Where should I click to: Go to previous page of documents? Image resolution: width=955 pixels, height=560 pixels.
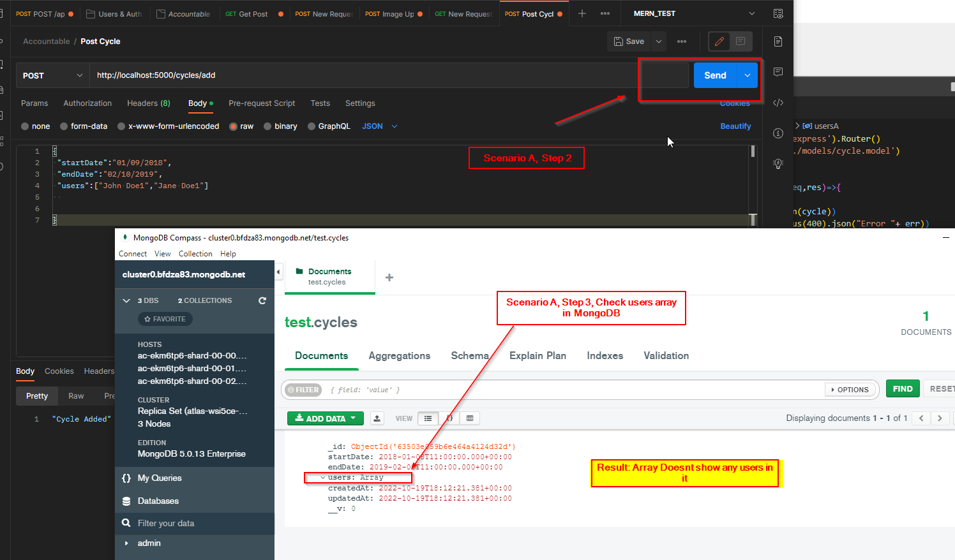click(x=921, y=418)
